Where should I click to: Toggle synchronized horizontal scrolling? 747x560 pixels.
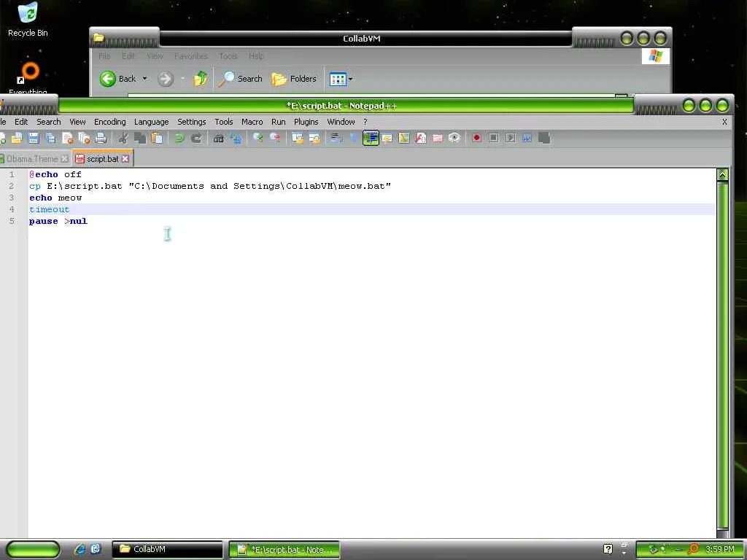[x=314, y=138]
